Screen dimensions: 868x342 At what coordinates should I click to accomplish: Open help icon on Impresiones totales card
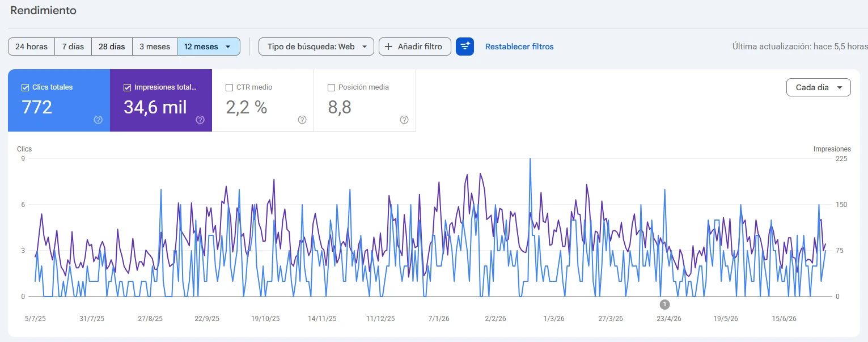point(200,120)
